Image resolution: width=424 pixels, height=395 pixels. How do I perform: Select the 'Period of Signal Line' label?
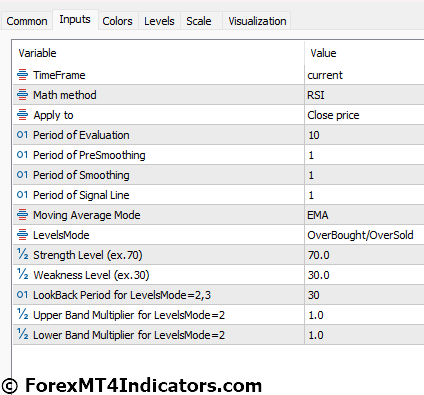pos(81,195)
